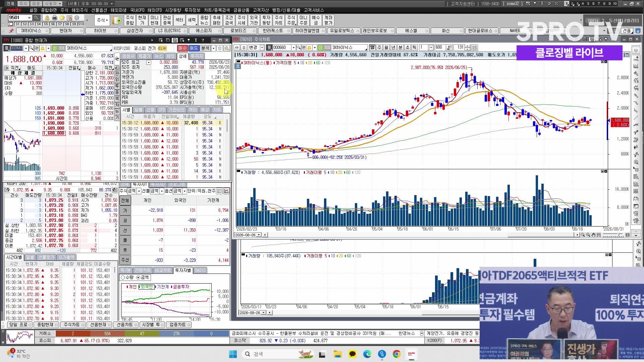Click the Windows Start button
The image size is (644, 362).
pyautogui.click(x=233, y=354)
